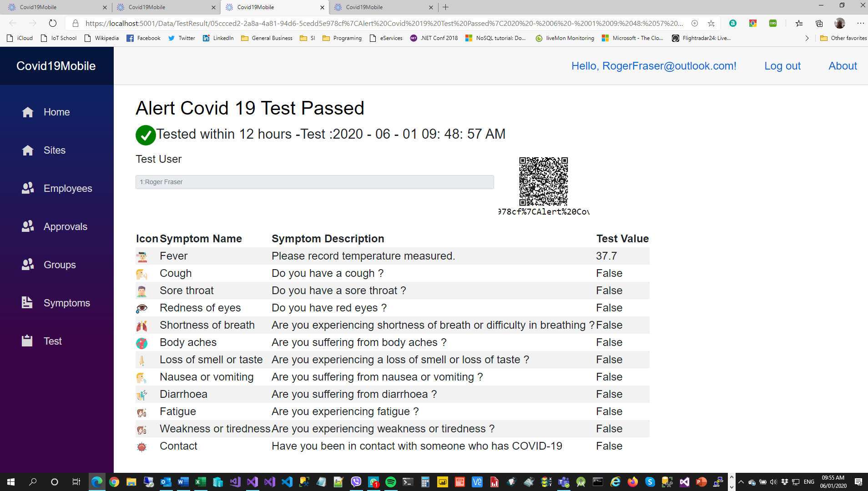Select the Test User field Roger Fraser
The height and width of the screenshot is (491, 868).
coord(315,182)
